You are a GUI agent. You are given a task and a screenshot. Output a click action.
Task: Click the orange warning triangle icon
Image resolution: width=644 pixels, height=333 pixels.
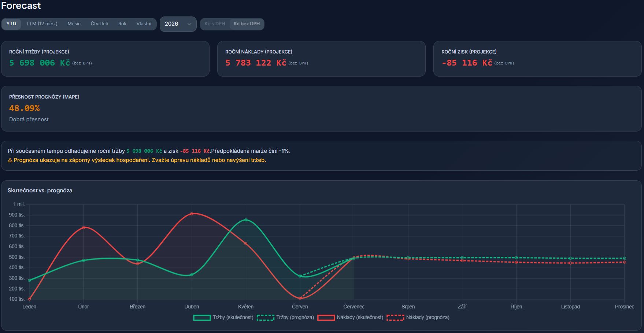10,160
